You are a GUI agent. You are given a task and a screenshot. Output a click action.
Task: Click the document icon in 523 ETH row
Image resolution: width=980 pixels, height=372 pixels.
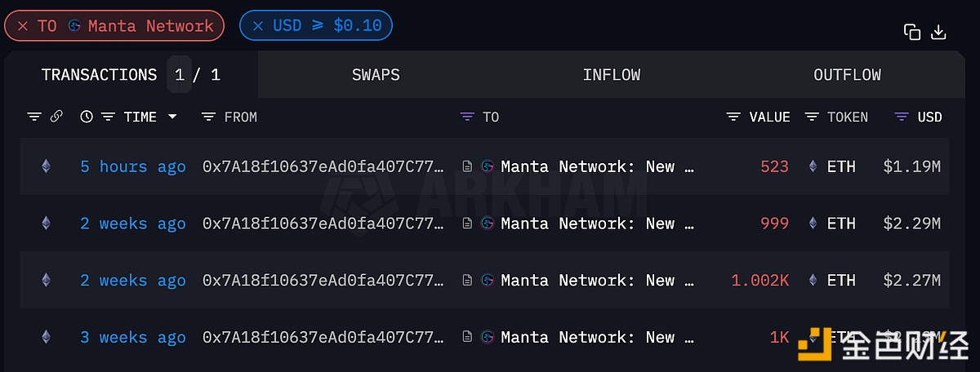point(467,166)
